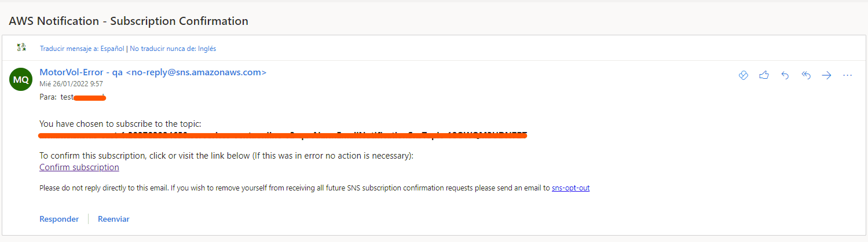Click the message date Mié 26/01/2022
The width and height of the screenshot is (868, 242).
71,84
